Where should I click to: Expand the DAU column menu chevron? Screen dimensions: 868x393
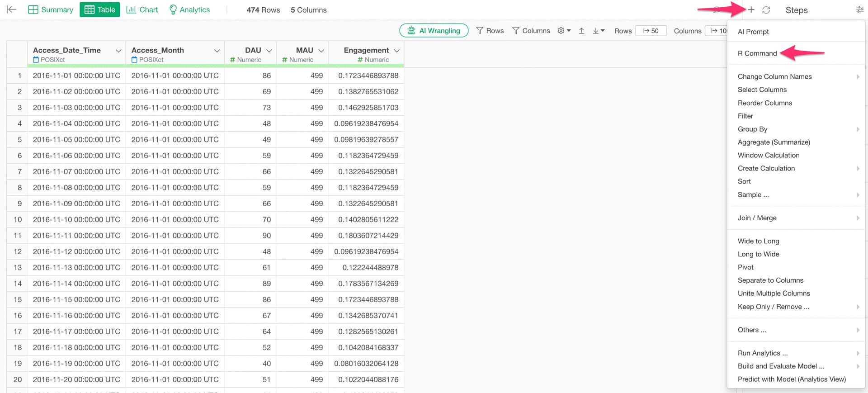(x=269, y=51)
